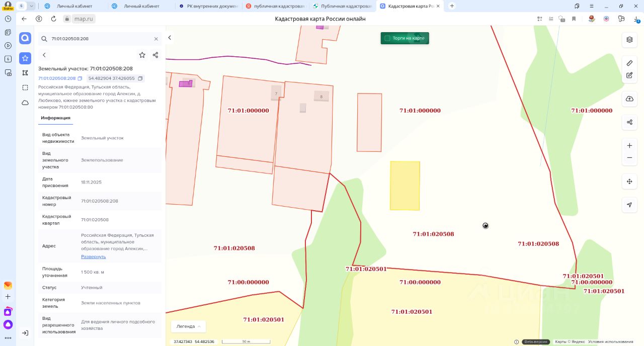Switch to the first 'Личный кабинет' tab
644x346 pixels.
click(x=73, y=6)
